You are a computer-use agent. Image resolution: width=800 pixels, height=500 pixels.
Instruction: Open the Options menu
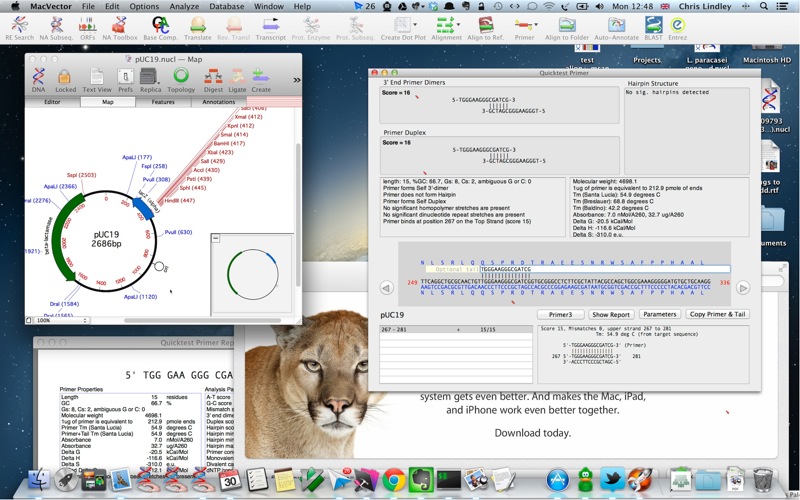[x=144, y=7]
